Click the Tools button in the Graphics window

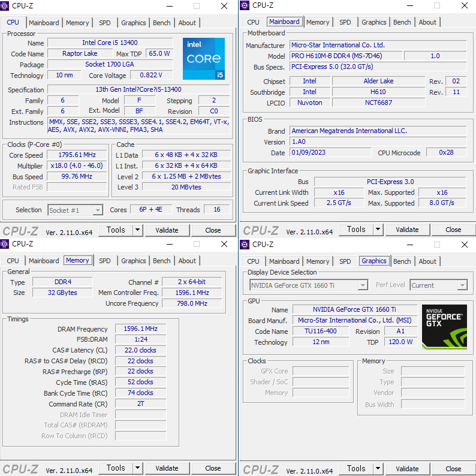[356, 469]
